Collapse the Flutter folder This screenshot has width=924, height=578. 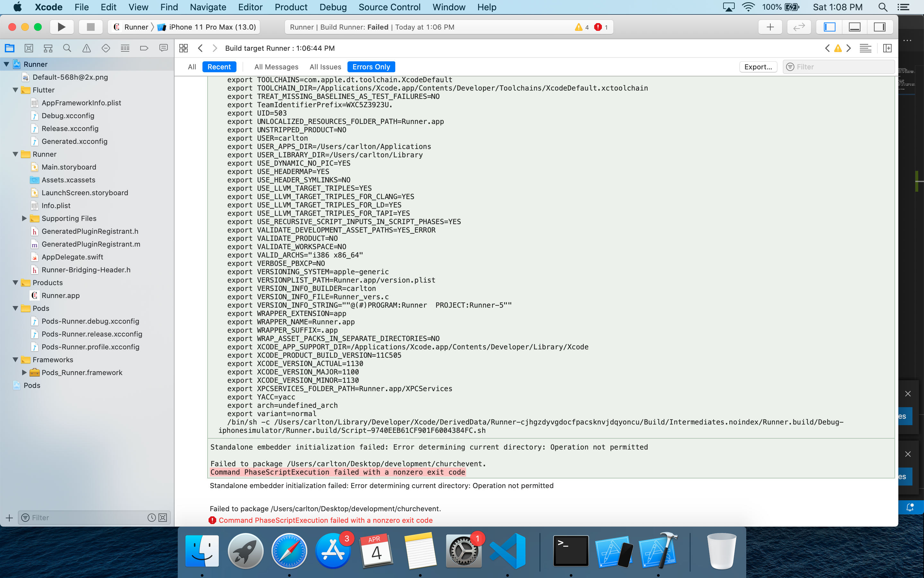(x=16, y=90)
